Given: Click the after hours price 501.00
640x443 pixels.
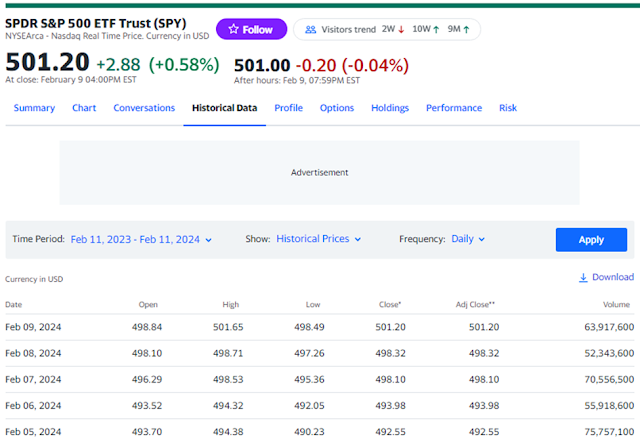Looking at the screenshot, I should tap(262, 65).
